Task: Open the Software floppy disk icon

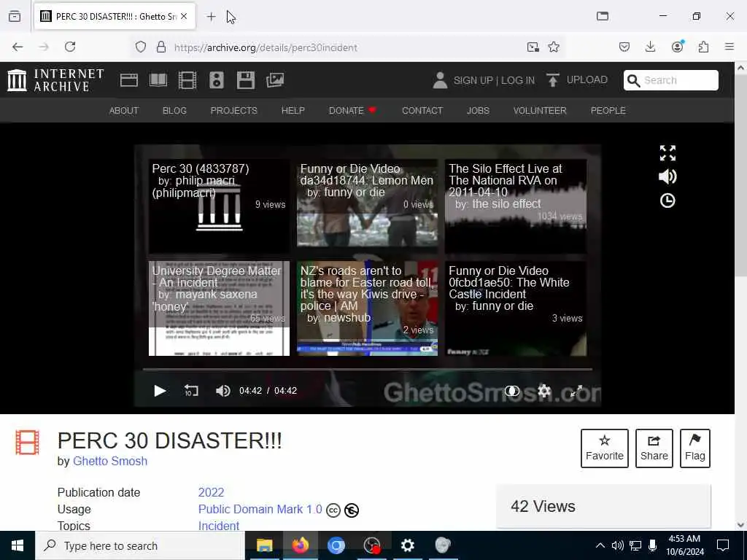Action: pyautogui.click(x=246, y=80)
